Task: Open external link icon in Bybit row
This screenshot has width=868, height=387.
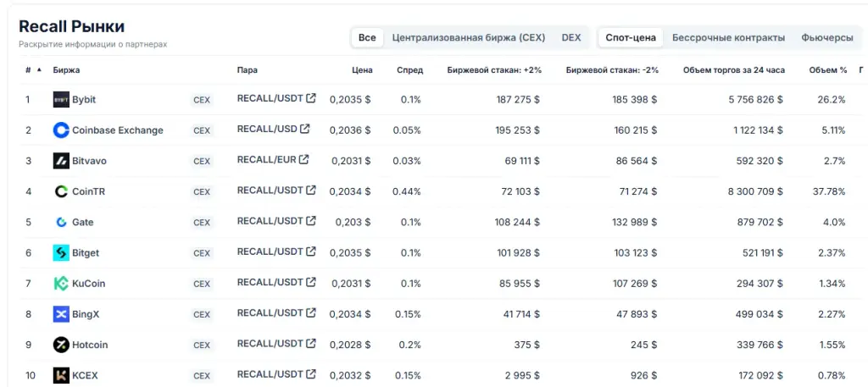Action: coord(311,98)
